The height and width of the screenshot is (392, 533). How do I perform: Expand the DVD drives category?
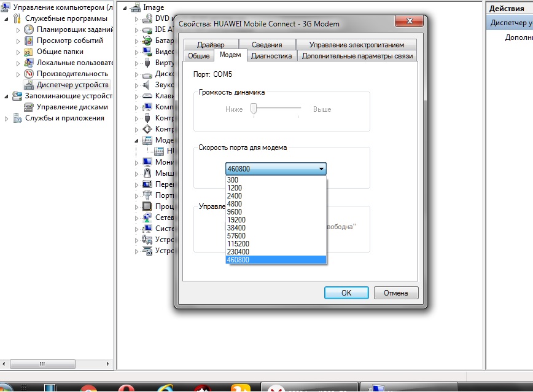click(136, 19)
